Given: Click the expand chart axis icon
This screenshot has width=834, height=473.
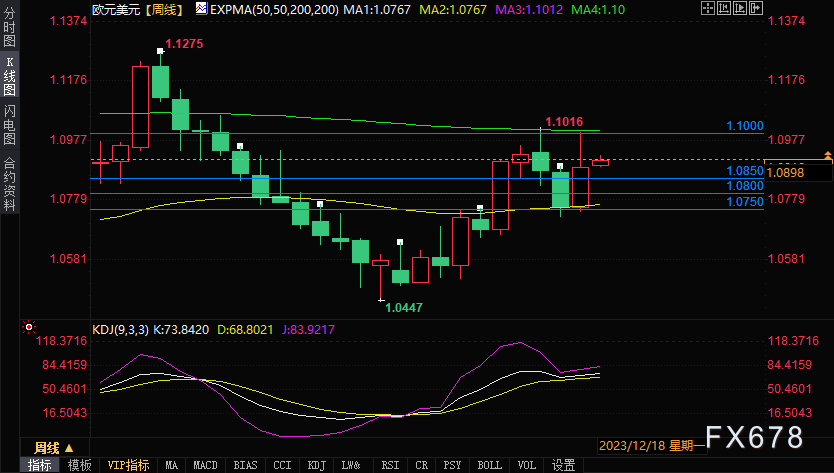Looking at the screenshot, I should click(740, 8).
